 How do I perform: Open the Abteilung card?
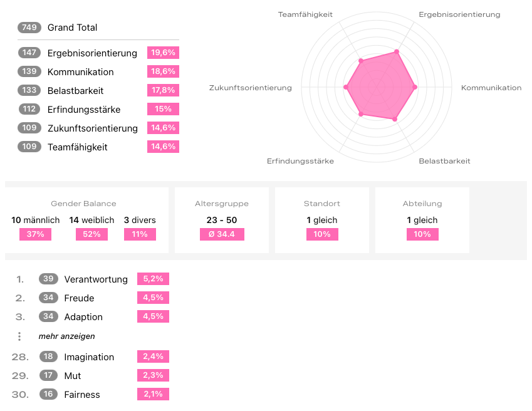click(x=422, y=220)
